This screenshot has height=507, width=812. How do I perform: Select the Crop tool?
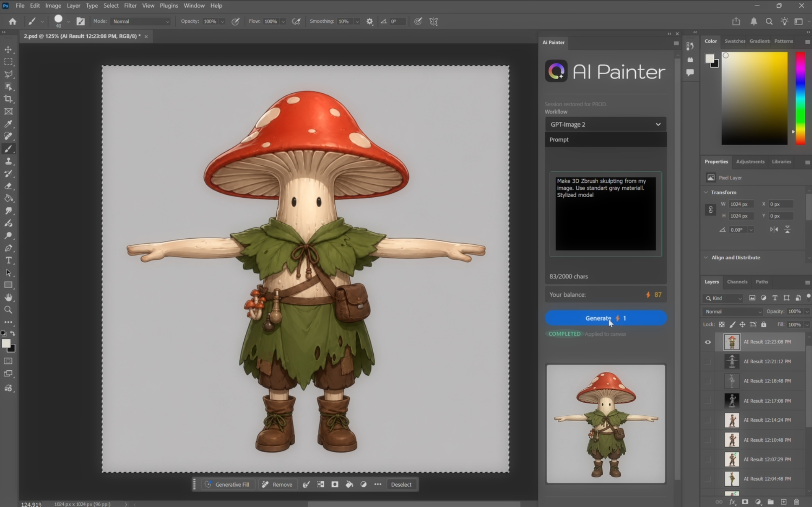coord(8,99)
